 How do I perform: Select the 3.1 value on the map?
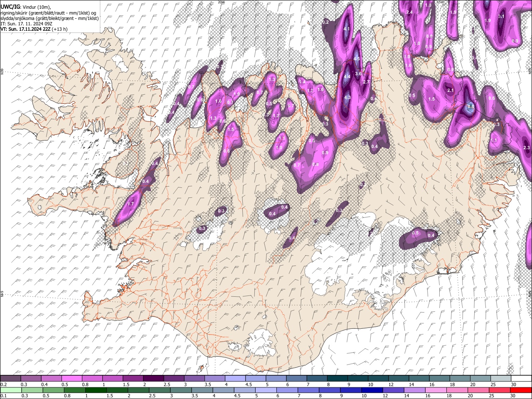(x=501, y=17)
